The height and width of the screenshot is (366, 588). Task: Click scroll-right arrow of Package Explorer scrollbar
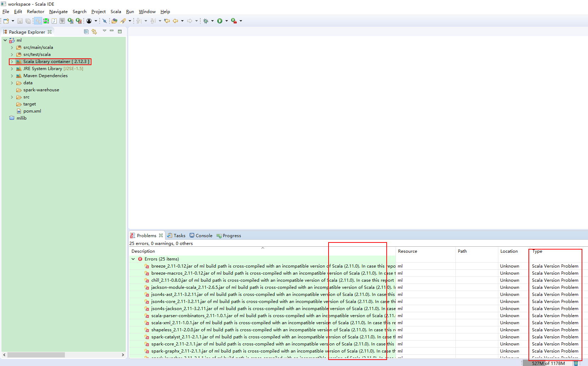click(123, 355)
